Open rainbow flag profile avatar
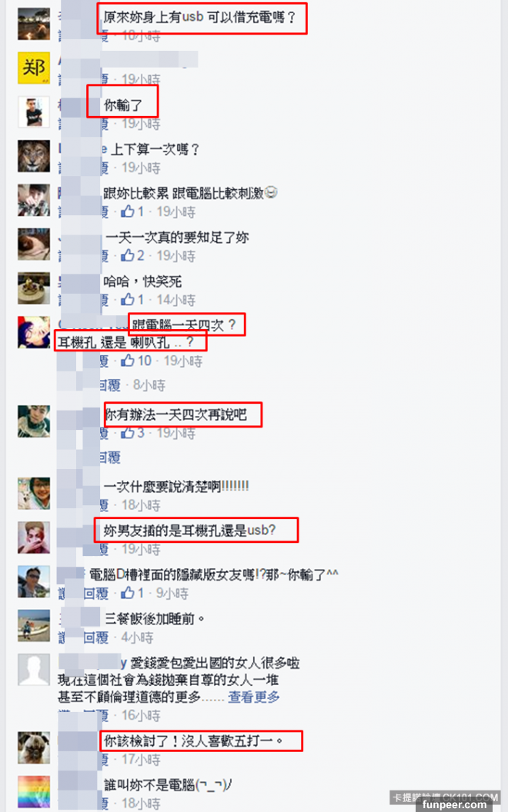The height and width of the screenshot is (812, 508). [x=34, y=792]
